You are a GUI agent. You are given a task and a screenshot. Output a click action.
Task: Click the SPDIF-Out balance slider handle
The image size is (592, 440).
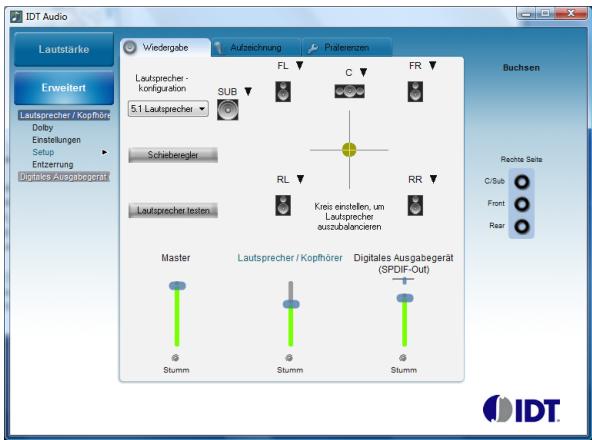point(404,280)
